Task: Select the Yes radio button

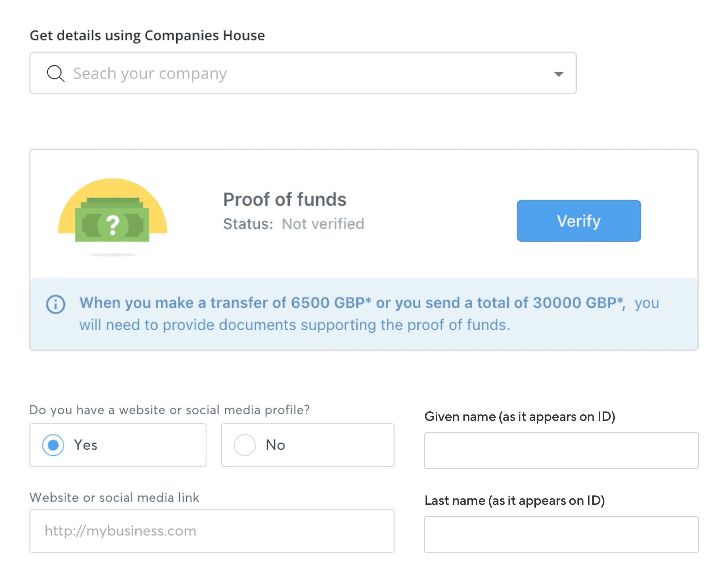Action: tap(53, 445)
